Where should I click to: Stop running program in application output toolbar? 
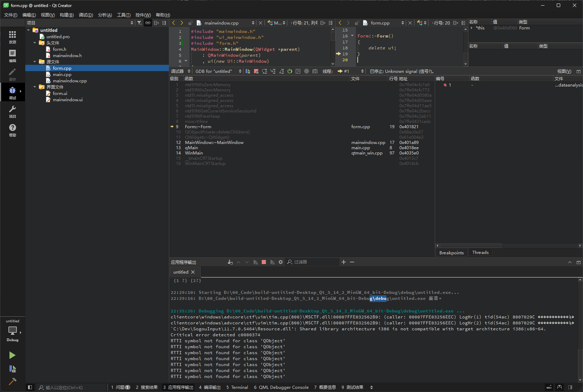point(264,262)
